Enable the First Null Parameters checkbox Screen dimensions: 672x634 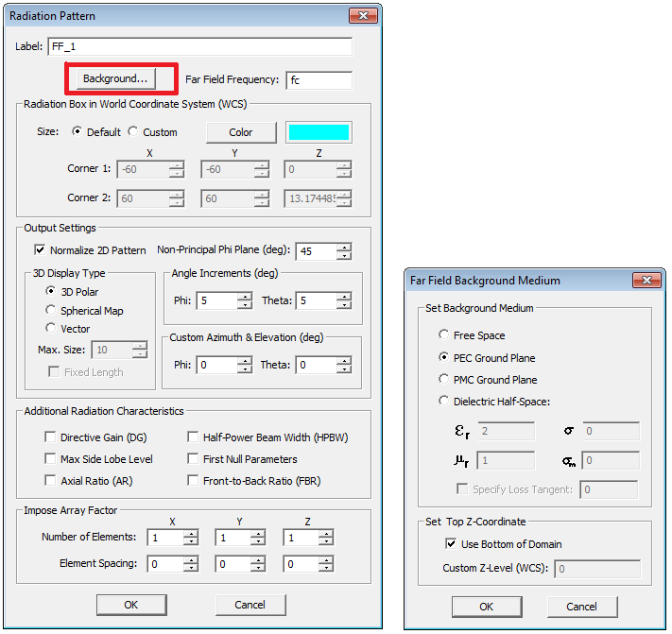click(x=193, y=459)
